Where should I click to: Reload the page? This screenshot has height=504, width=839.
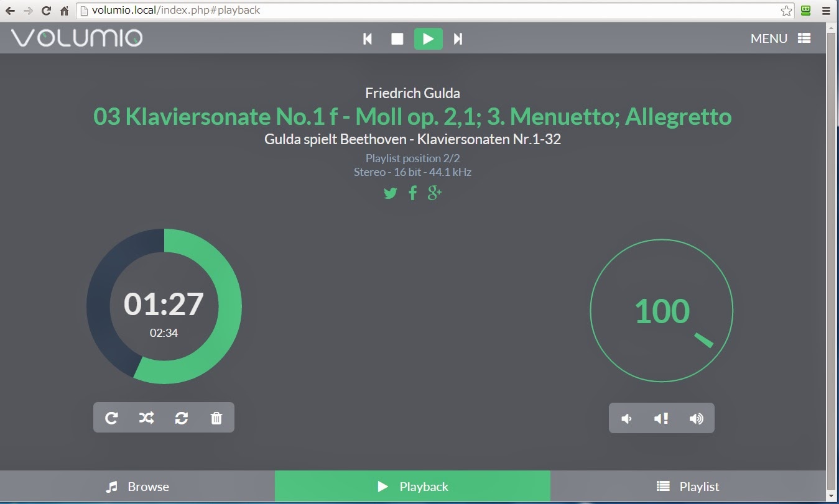46,11
